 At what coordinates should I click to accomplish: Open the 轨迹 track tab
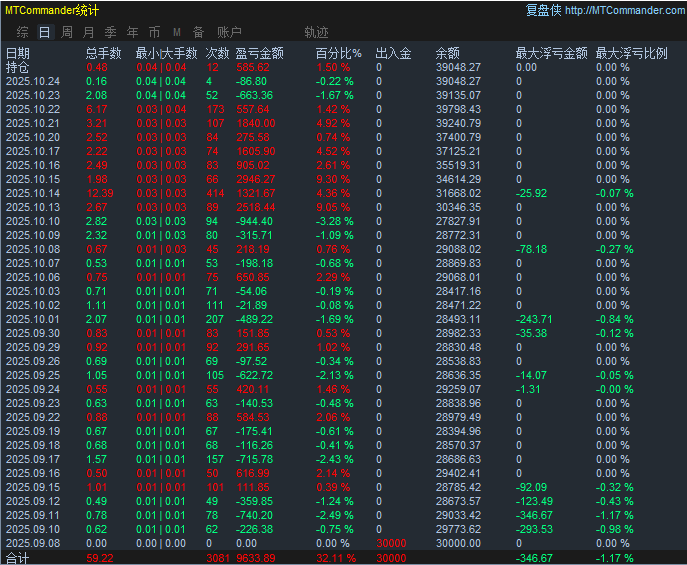coord(316,32)
